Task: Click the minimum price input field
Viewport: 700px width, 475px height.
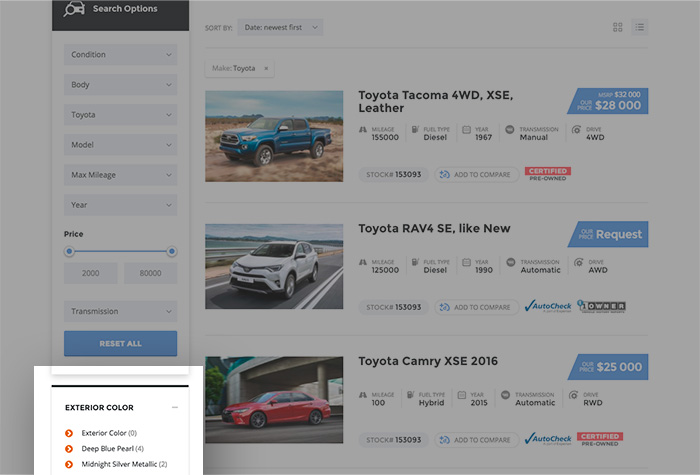Action: [x=91, y=273]
